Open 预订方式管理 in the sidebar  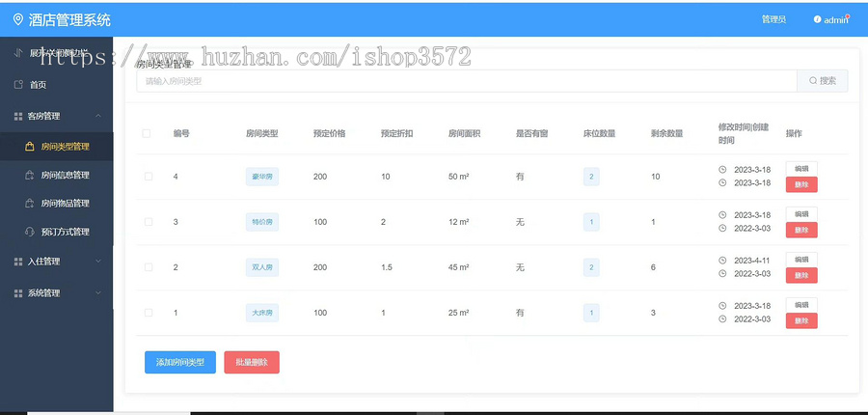click(57, 232)
